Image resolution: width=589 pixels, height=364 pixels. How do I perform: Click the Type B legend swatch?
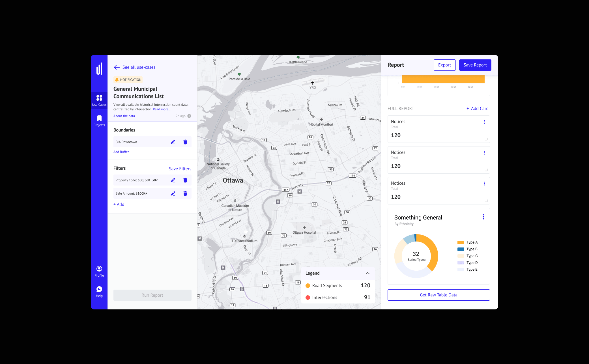tap(461, 249)
